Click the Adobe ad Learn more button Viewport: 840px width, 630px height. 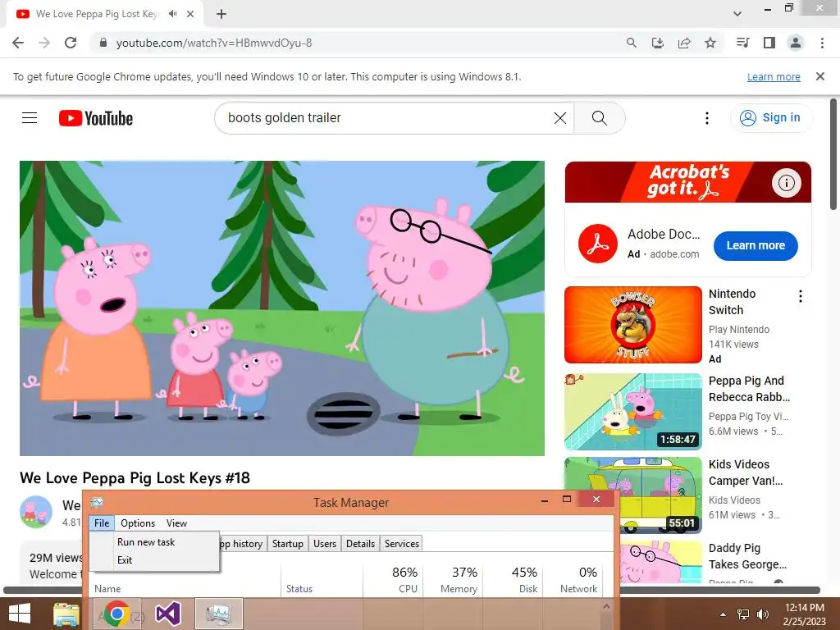tap(756, 245)
